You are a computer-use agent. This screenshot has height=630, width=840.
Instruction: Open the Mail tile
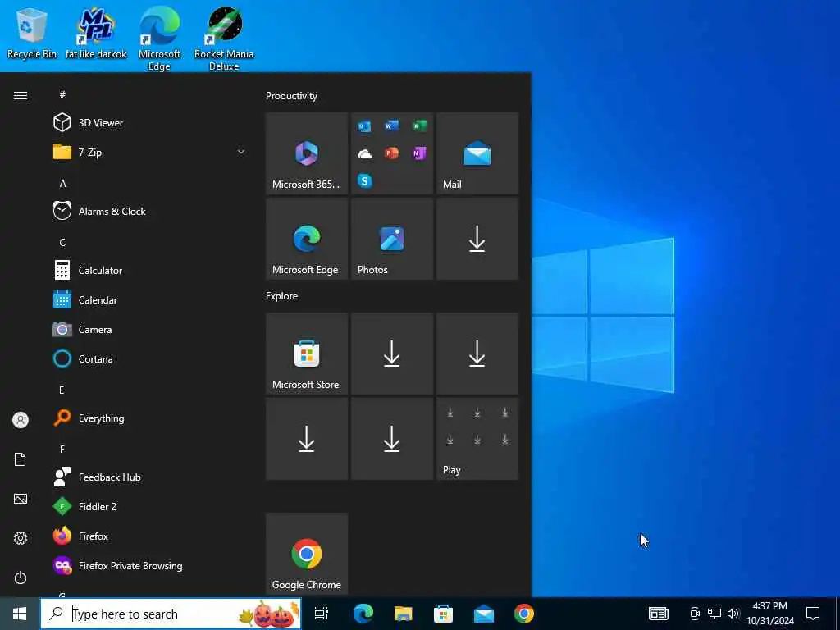click(x=477, y=153)
